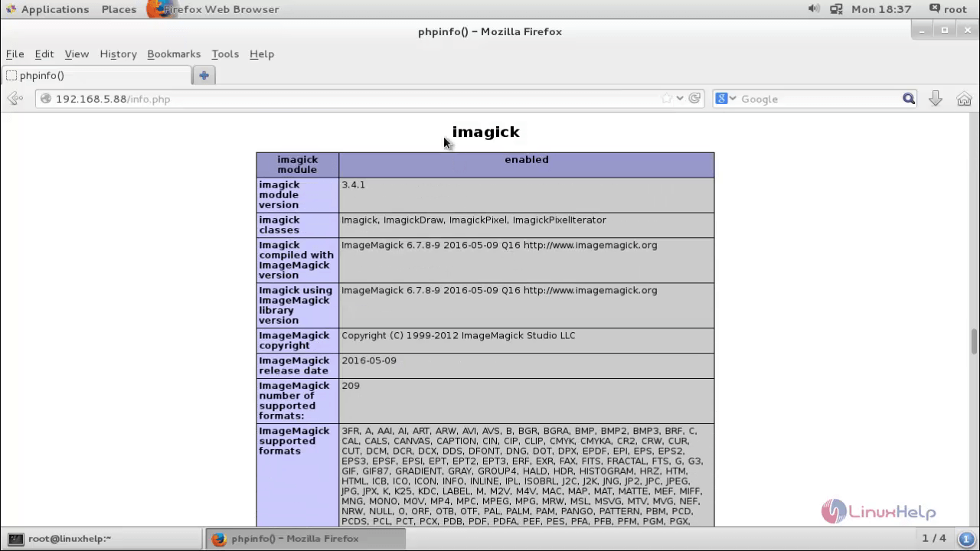Open the root user menu
The height and width of the screenshot is (551, 980).
pyautogui.click(x=948, y=9)
